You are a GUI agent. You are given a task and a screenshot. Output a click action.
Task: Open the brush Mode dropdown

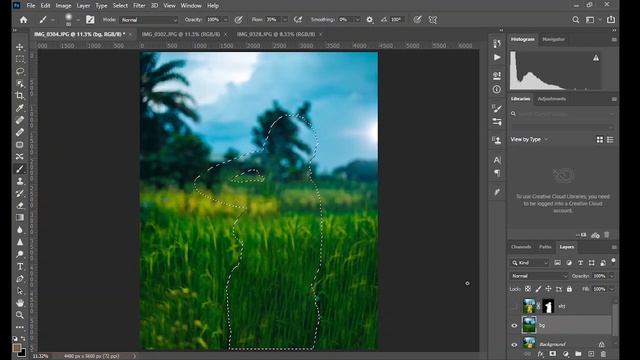pos(149,20)
